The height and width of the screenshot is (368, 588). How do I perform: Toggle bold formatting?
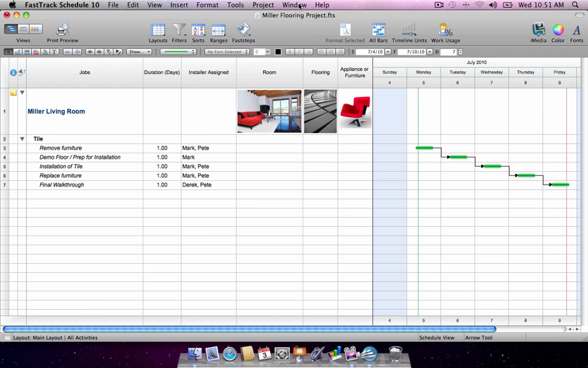click(290, 52)
